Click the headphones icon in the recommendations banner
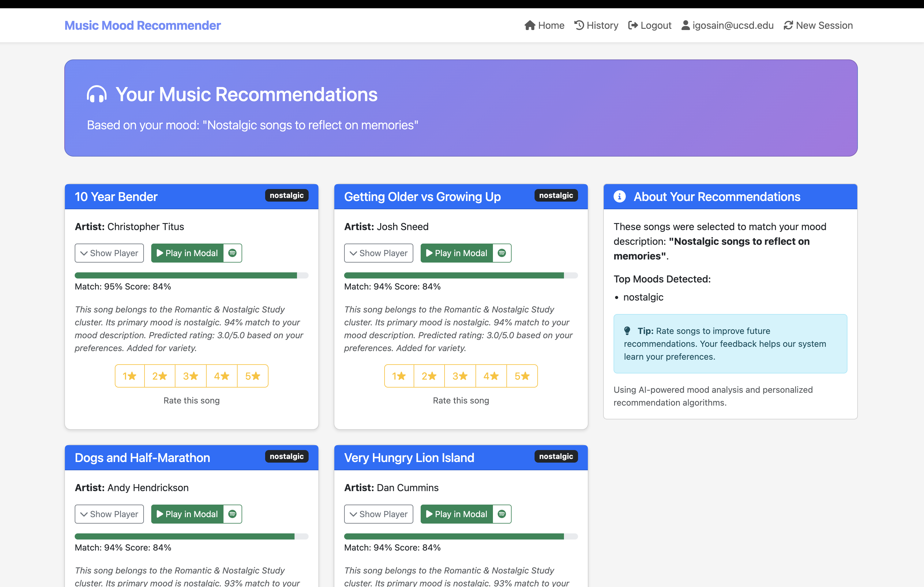Image resolution: width=924 pixels, height=587 pixels. pos(96,94)
